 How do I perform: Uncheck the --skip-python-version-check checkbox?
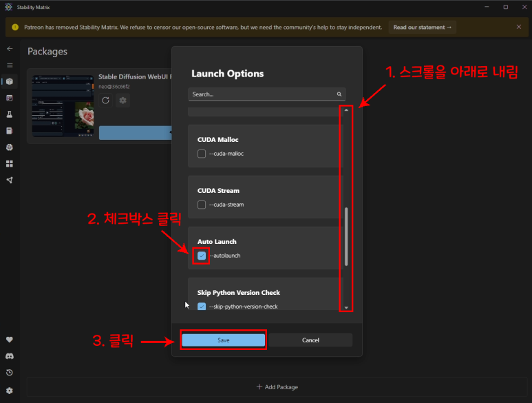tap(202, 307)
